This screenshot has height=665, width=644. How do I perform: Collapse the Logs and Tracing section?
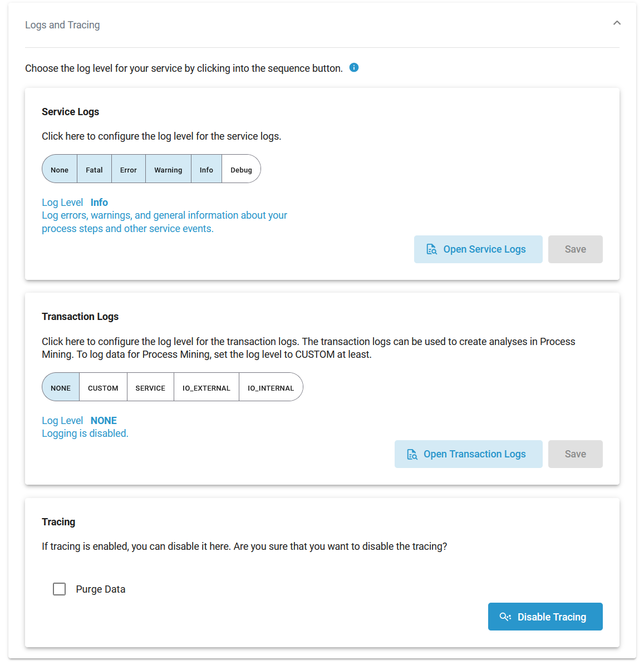tap(617, 23)
